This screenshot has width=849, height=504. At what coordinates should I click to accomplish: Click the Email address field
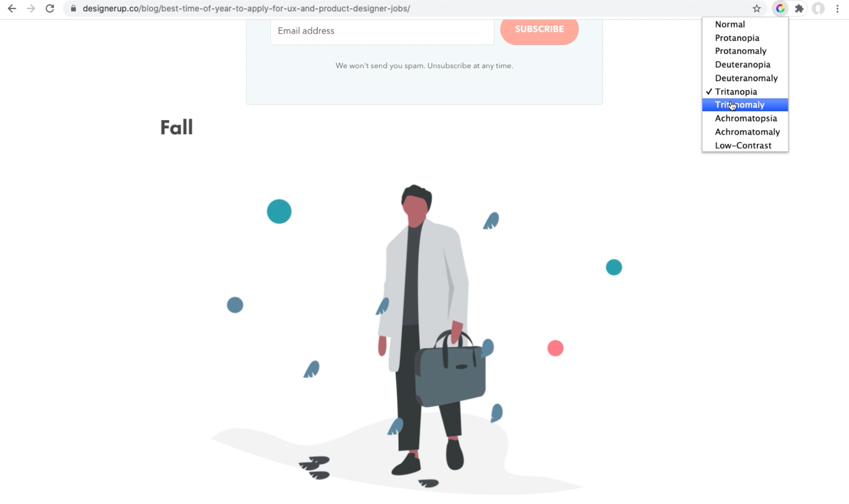[382, 31]
